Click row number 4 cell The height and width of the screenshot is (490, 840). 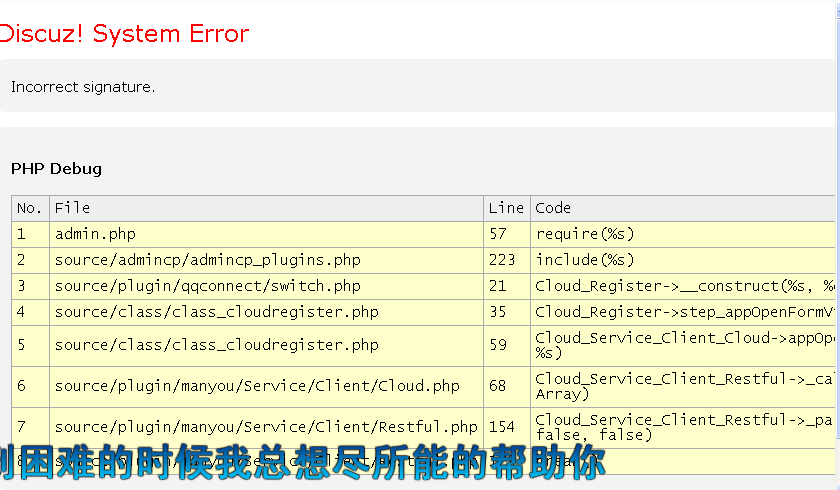[31, 312]
